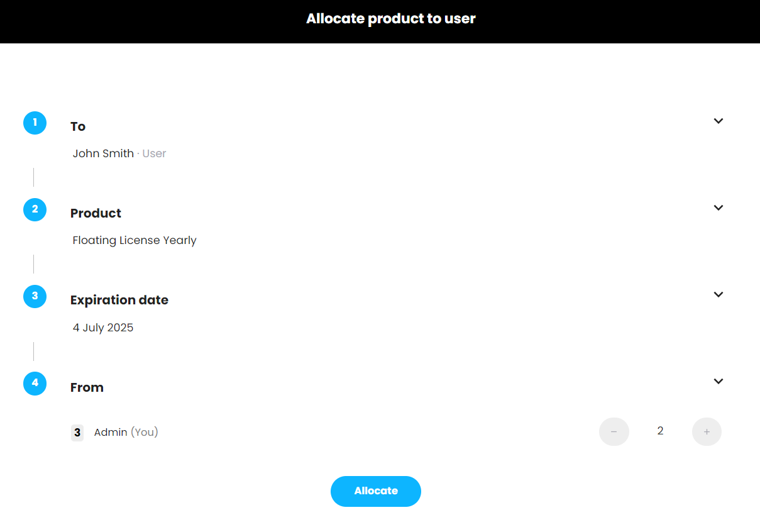760x532 pixels.
Task: Click the Admin (You) source row
Action: [396, 432]
